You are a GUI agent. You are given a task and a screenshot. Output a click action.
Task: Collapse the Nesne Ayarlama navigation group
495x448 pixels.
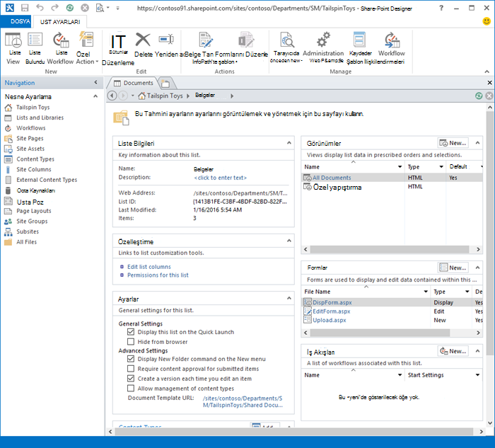pyautogui.click(x=95, y=96)
